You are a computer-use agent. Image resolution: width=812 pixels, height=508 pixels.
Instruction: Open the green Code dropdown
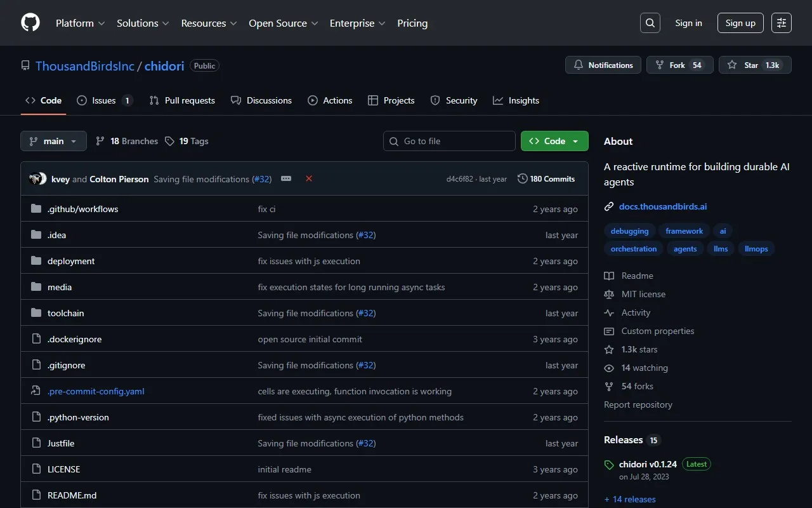coord(554,141)
